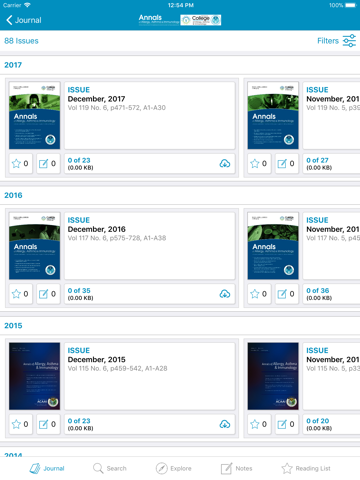Tap the Annals journal logo in header

pyautogui.click(x=159, y=20)
